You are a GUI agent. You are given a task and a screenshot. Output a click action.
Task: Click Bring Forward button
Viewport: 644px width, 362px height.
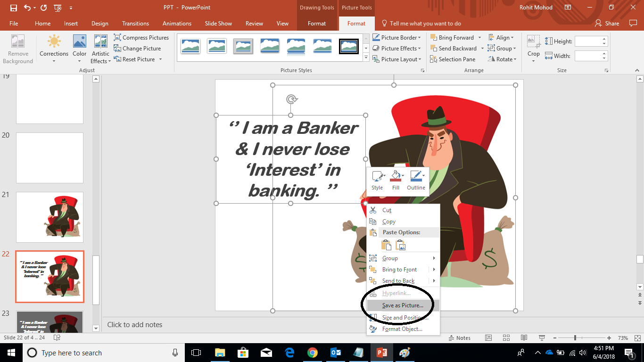(452, 38)
